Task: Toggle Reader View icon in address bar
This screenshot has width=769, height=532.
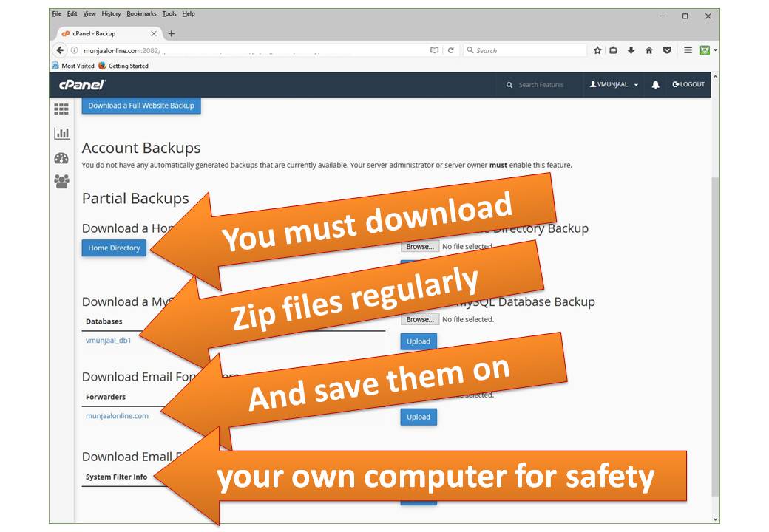Action: tap(434, 50)
